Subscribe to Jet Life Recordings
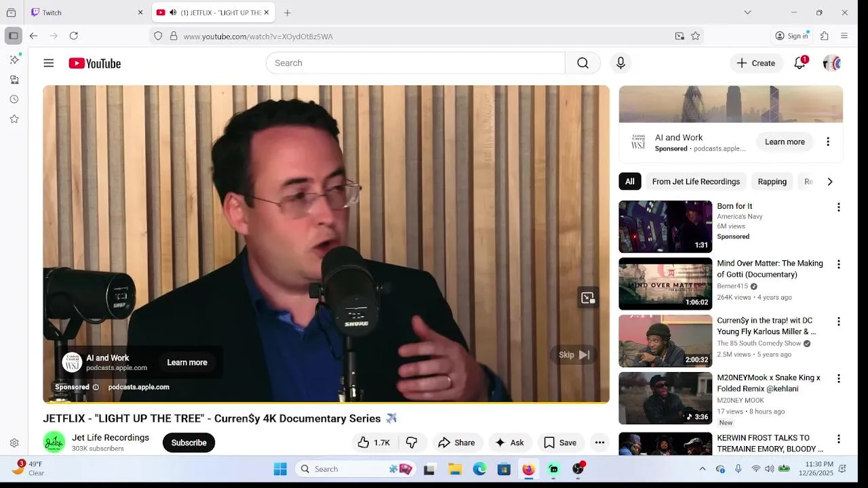Image resolution: width=868 pixels, height=488 pixels. click(x=189, y=443)
